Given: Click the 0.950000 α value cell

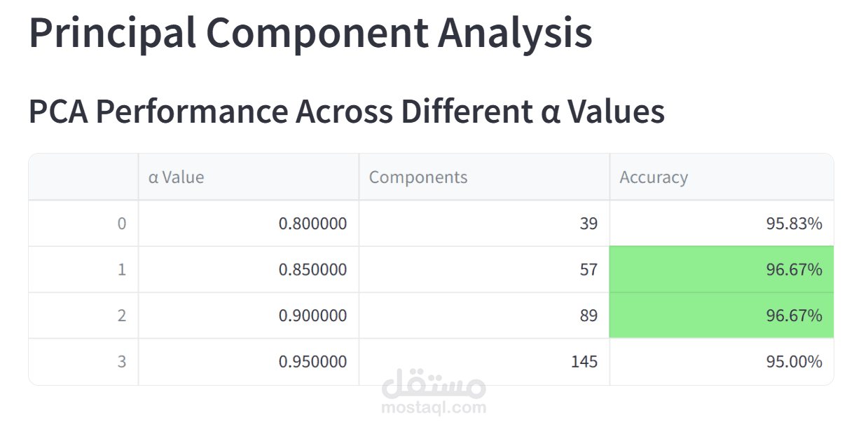Looking at the screenshot, I should 312,362.
